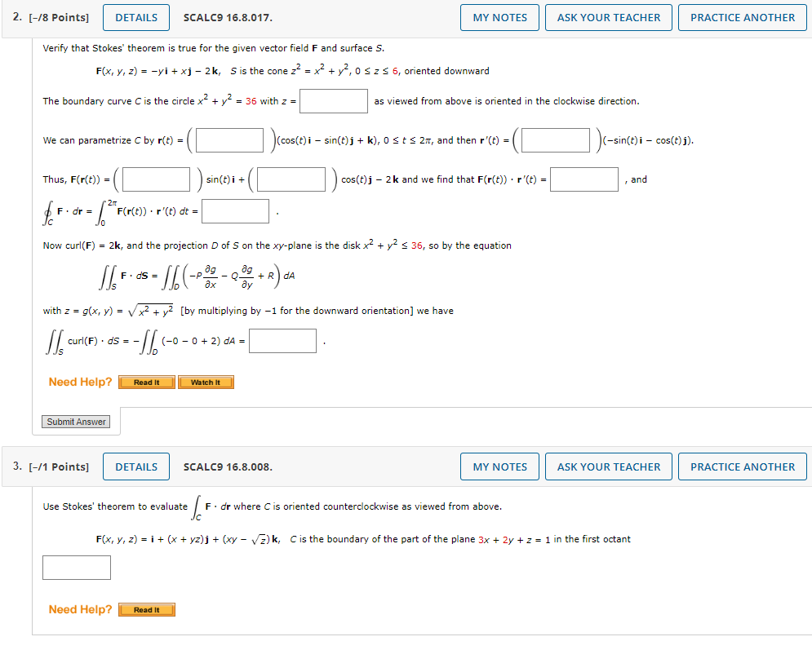Click the answer box for problem 3
Image resolution: width=812 pixels, height=650 pixels.
click(x=76, y=568)
